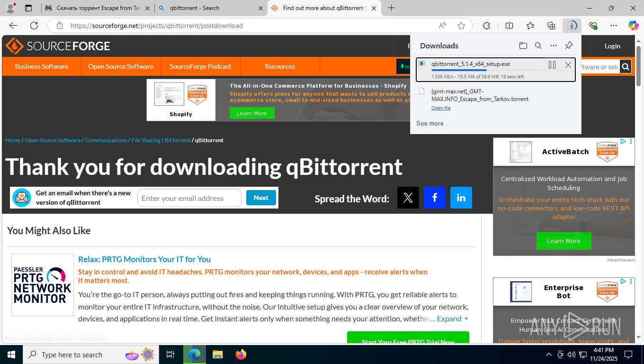Add this page to favorites star

click(461, 26)
